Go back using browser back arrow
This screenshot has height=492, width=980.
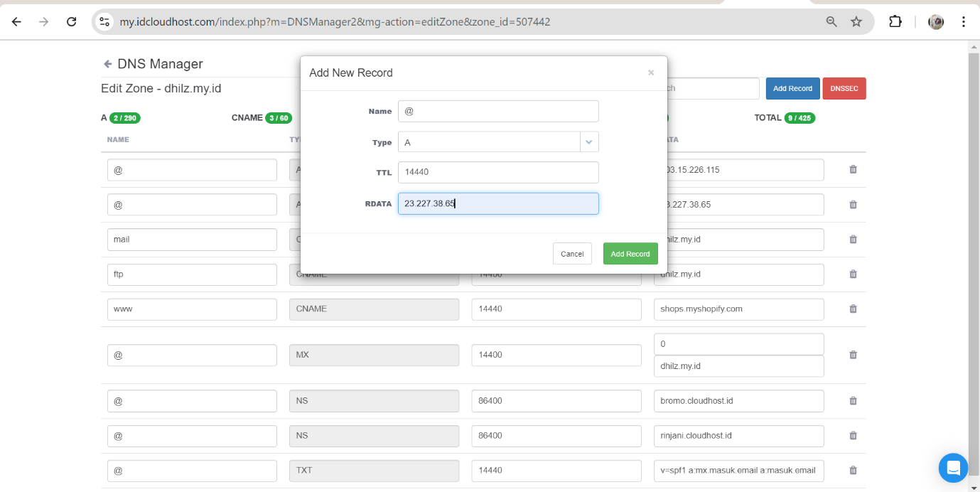[x=16, y=22]
